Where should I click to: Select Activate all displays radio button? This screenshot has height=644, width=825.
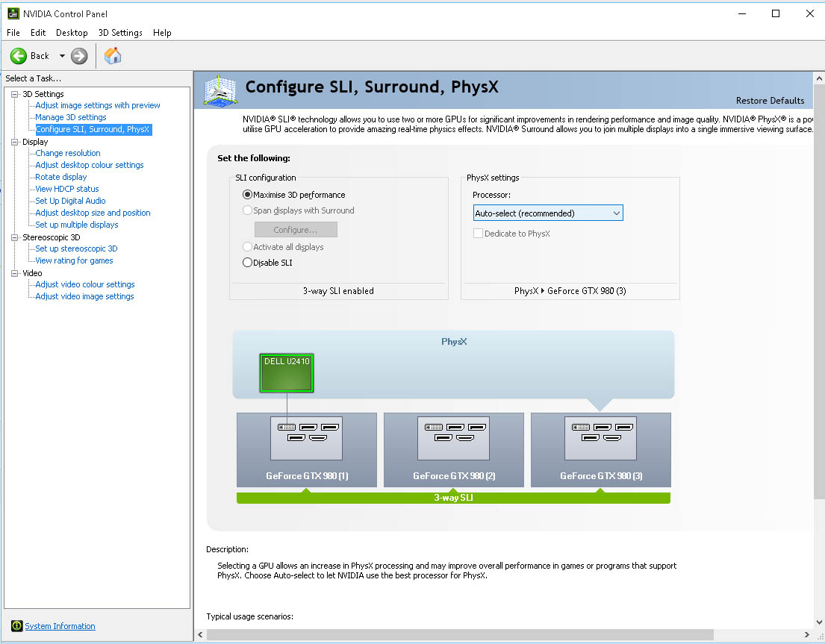247,246
